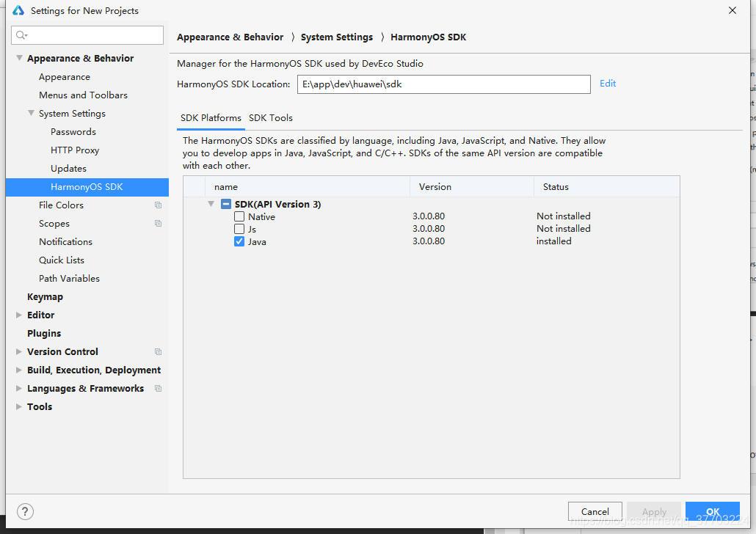Click the Version column header

click(472, 186)
